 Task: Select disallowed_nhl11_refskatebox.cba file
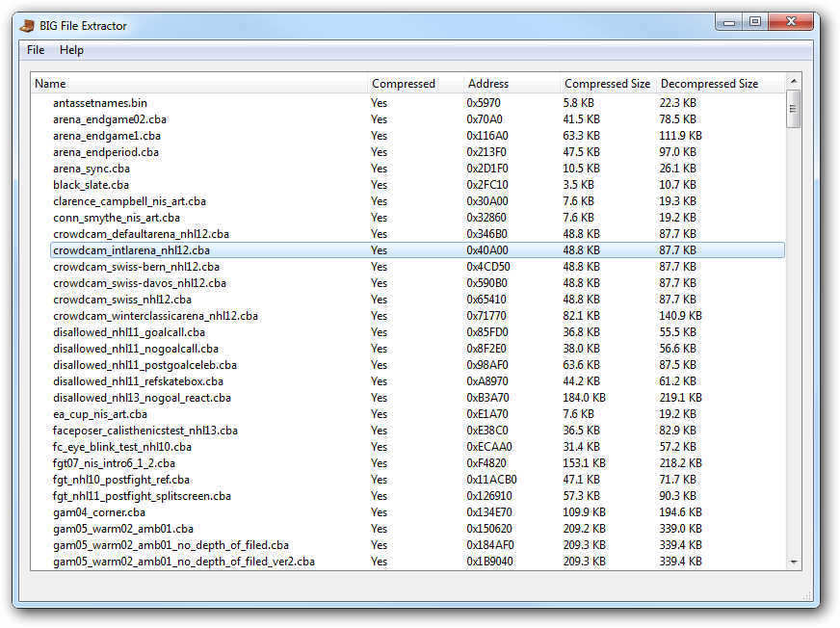138,381
